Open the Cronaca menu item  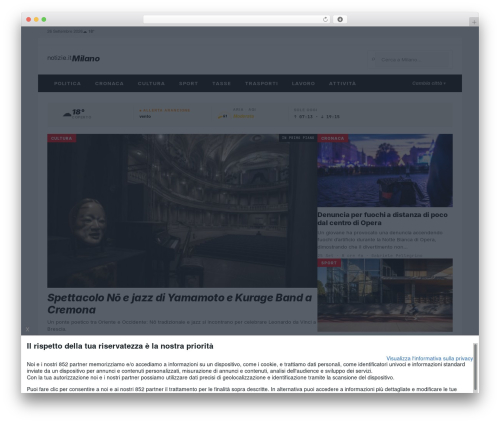[109, 83]
